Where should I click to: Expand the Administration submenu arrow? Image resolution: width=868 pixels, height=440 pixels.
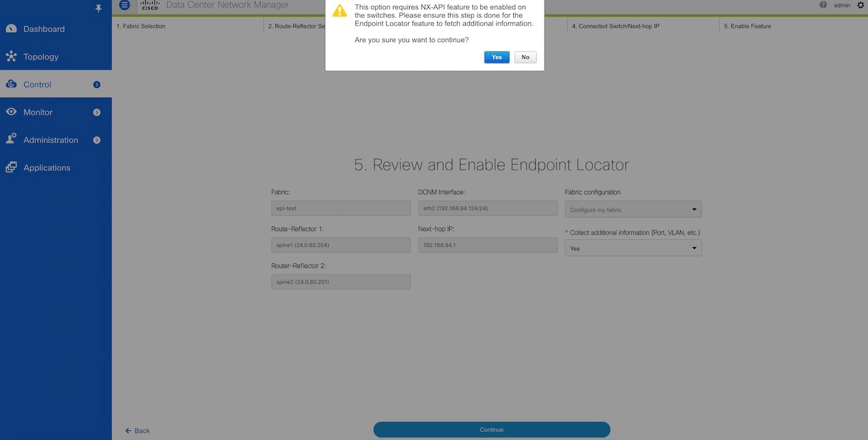pyautogui.click(x=97, y=140)
